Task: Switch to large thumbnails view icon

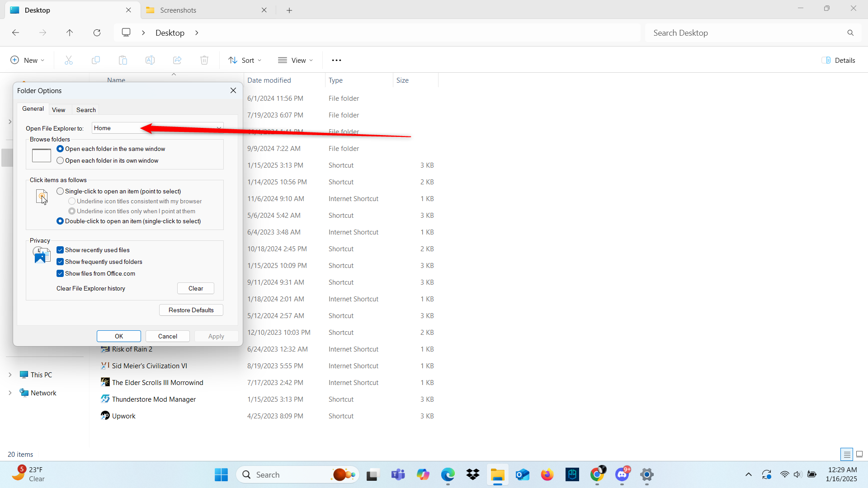Action: point(859,454)
